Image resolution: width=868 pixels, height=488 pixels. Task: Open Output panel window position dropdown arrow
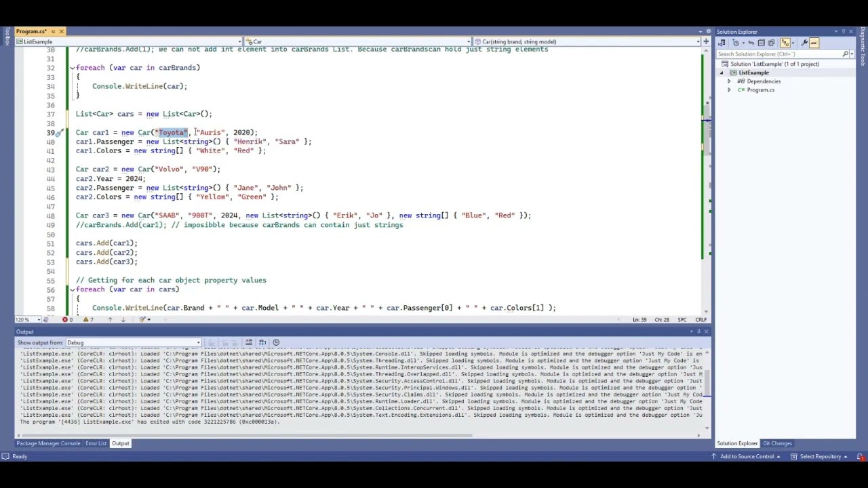[x=691, y=331]
